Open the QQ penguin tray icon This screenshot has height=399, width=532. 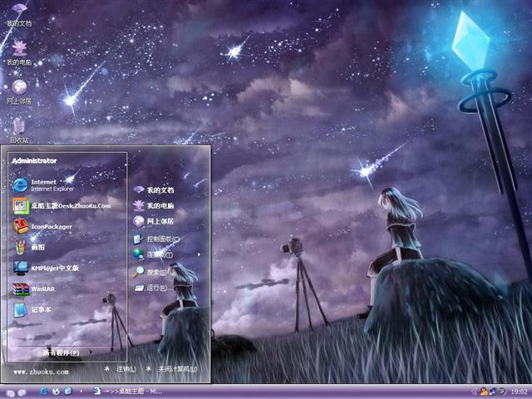[482, 392]
